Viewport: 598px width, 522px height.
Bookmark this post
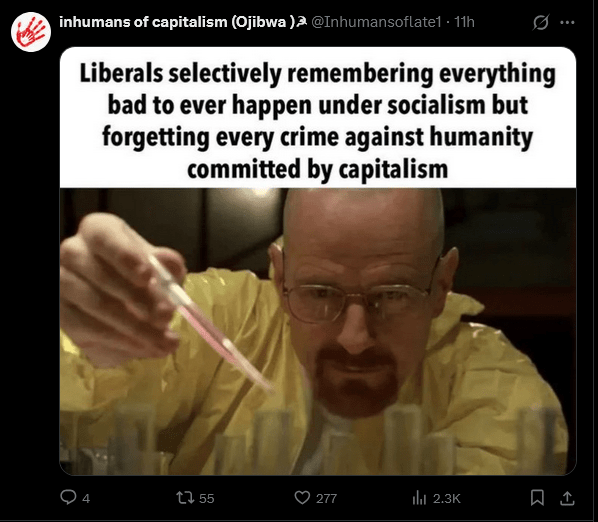pyautogui.click(x=537, y=498)
